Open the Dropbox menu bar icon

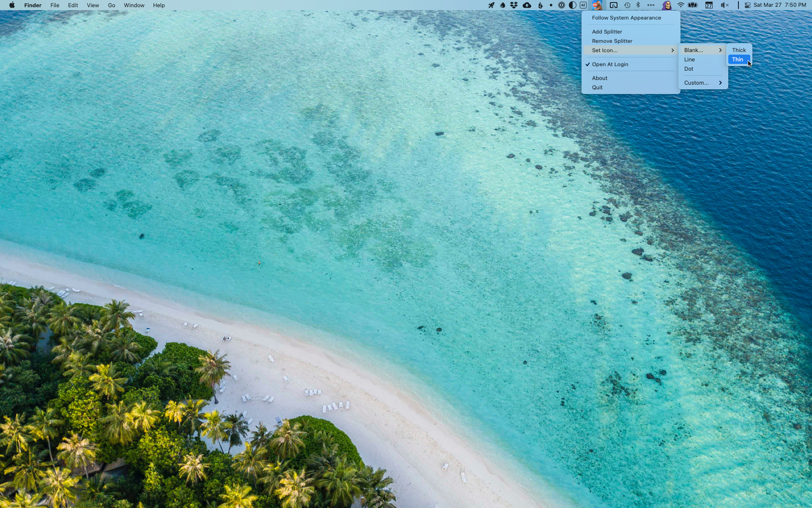point(514,6)
